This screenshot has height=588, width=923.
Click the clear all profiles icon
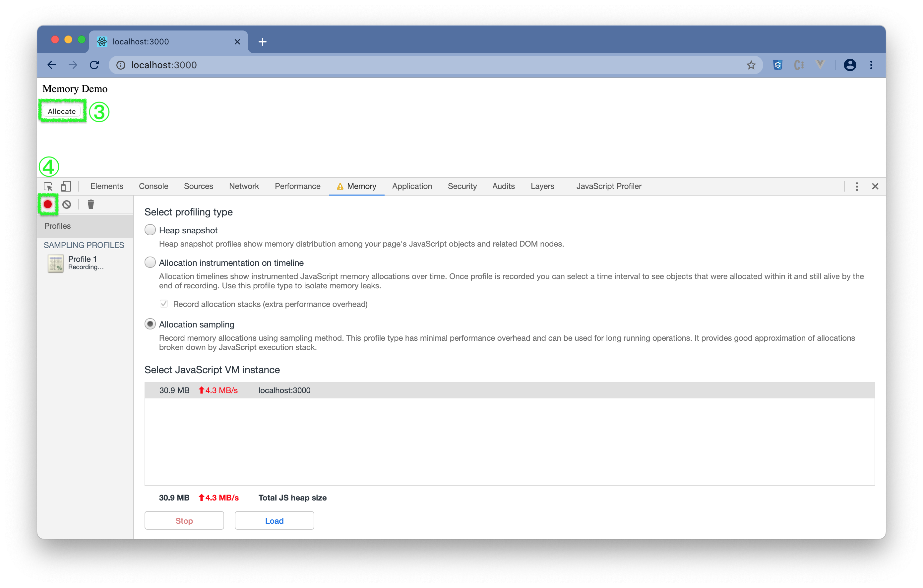(x=67, y=204)
